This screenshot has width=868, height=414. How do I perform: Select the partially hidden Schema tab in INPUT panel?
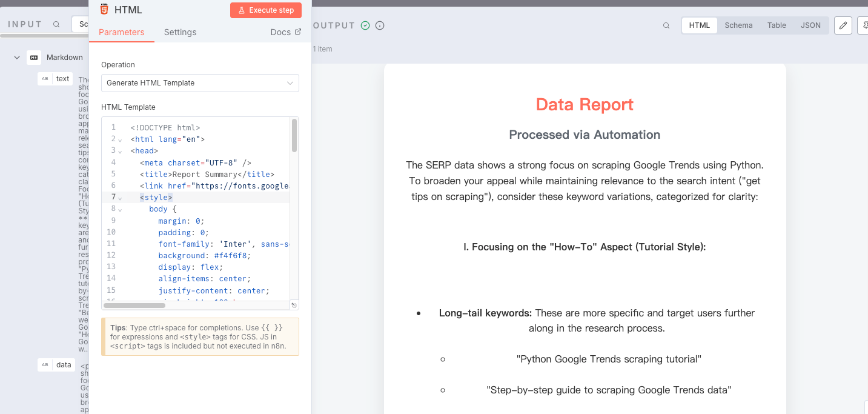81,25
